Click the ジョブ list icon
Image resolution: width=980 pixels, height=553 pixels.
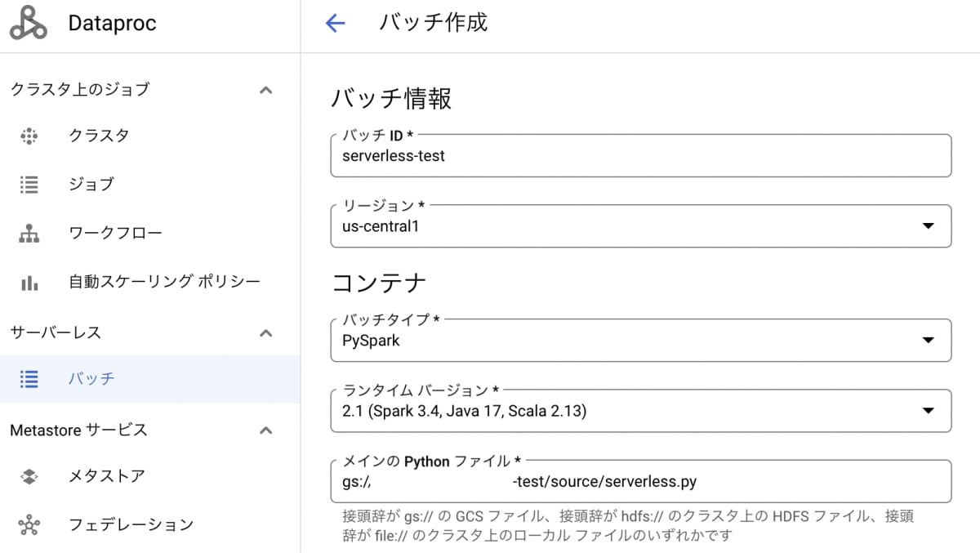(29, 185)
